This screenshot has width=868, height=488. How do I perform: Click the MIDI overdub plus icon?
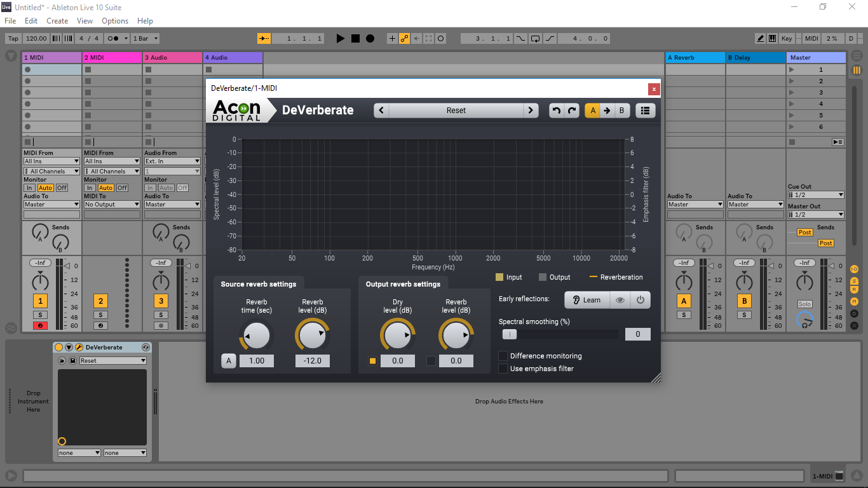(392, 39)
